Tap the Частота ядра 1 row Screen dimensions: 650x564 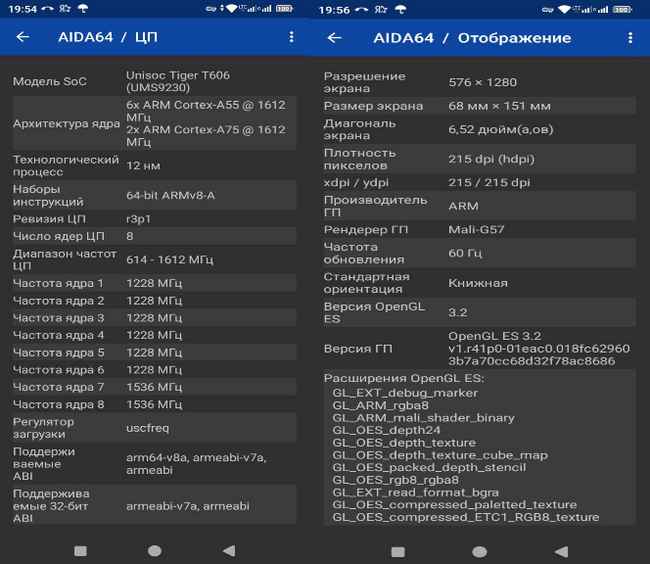155,283
